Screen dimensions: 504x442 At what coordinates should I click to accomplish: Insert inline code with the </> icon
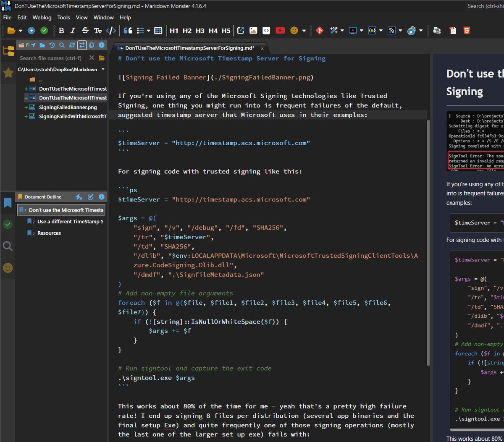(111, 30)
